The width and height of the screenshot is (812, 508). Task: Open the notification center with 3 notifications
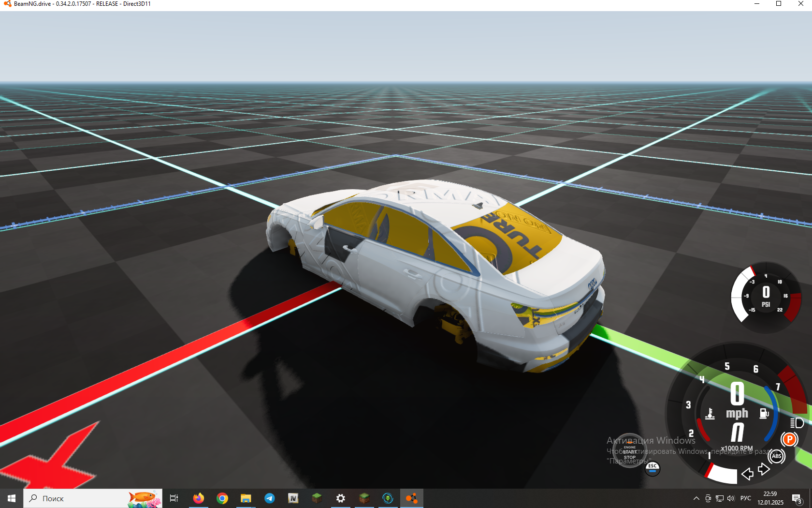797,498
